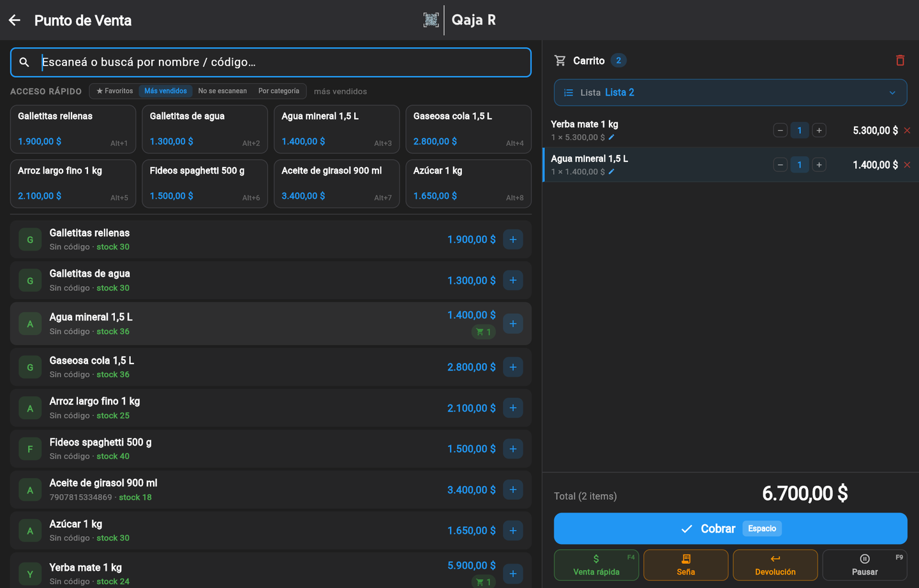This screenshot has width=919, height=588.
Task: Increase Yerba mate quantity in cart
Action: coord(819,130)
